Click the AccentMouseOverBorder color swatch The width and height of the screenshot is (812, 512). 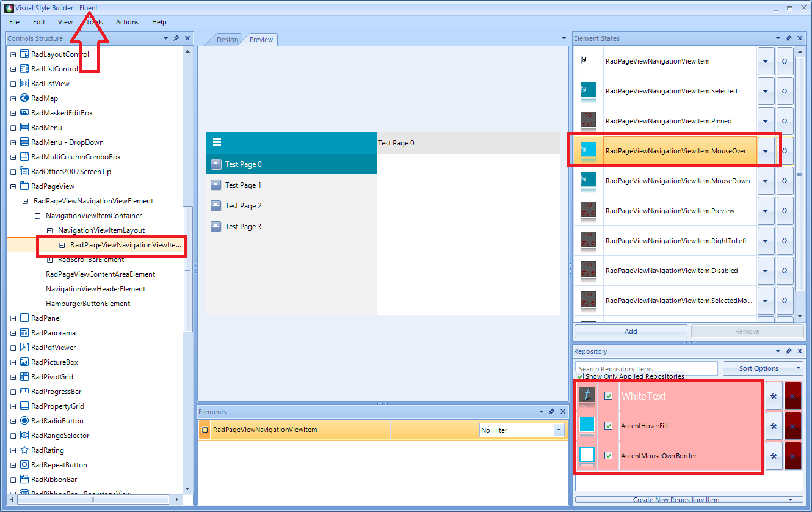(587, 455)
